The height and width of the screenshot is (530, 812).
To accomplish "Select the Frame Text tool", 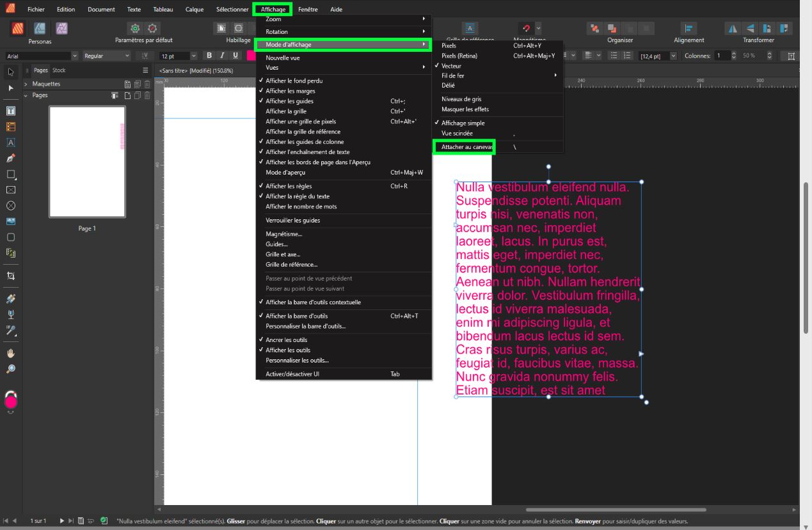I will click(x=11, y=111).
